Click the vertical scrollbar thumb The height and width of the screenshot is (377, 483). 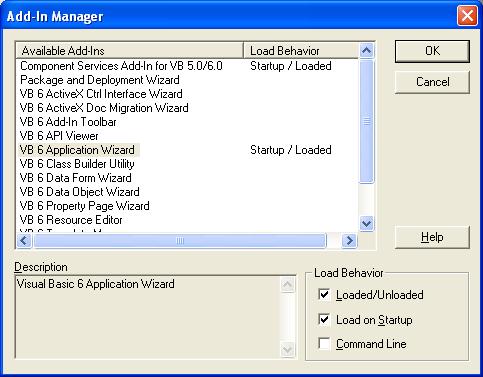[x=366, y=121]
